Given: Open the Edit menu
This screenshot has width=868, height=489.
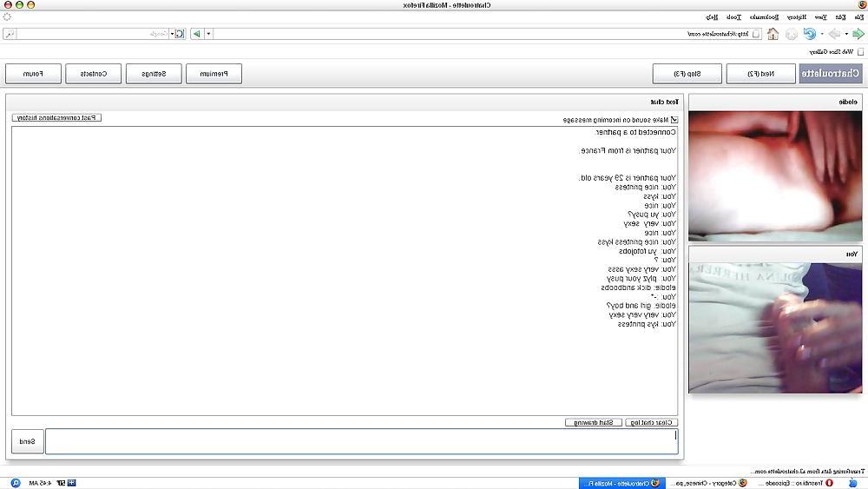Looking at the screenshot, I should 840,17.
